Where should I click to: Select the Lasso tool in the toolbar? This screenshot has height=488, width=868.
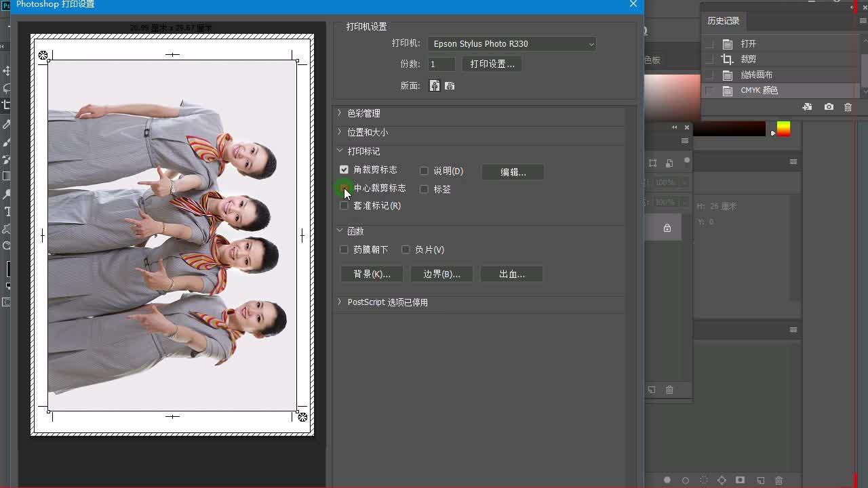coord(7,87)
